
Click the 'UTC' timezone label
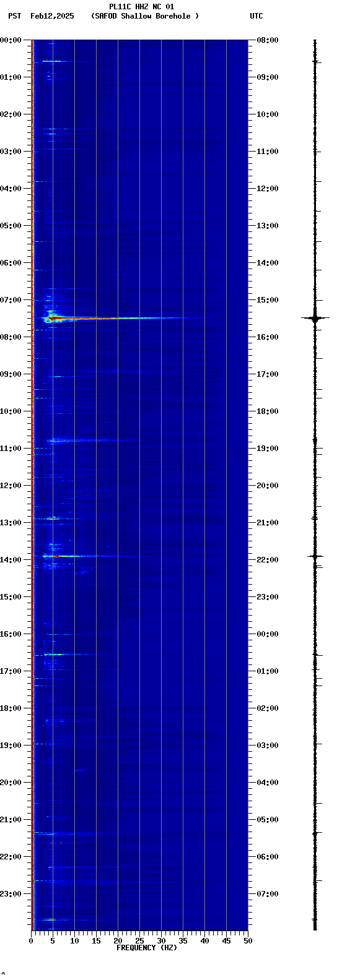pos(256,16)
